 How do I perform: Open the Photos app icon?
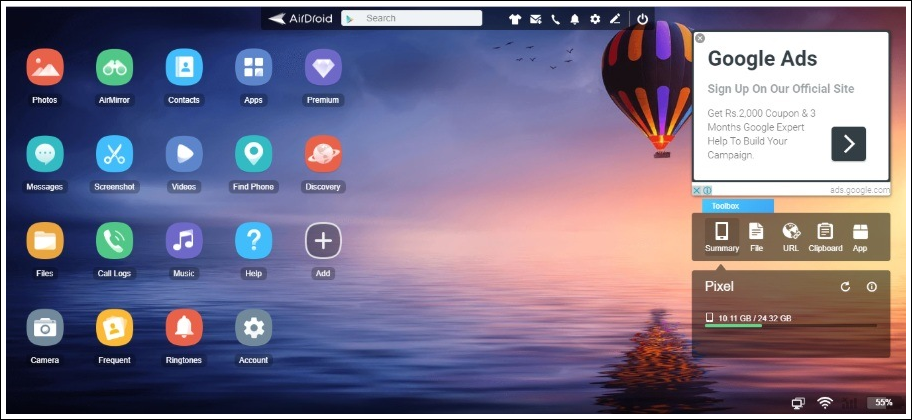click(45, 67)
